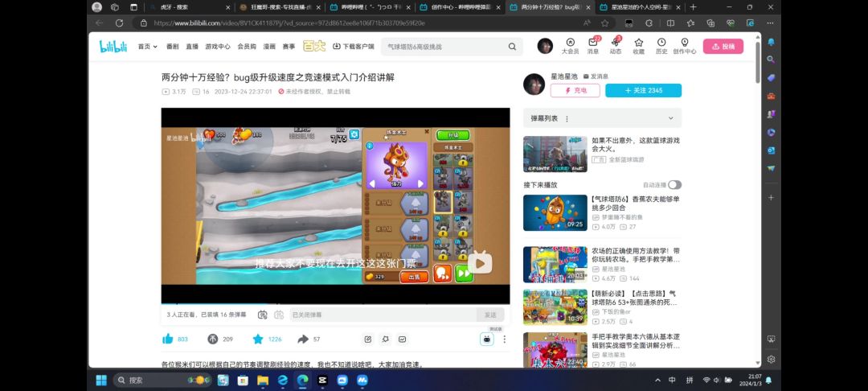The image size is (868, 391).
Task: Click the video progress bar under player
Action: 335,304
